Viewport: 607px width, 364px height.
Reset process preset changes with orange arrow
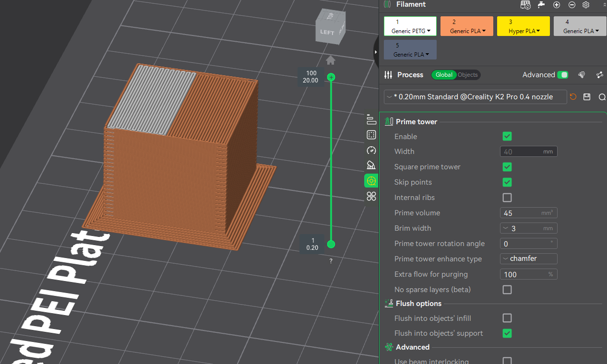(573, 97)
